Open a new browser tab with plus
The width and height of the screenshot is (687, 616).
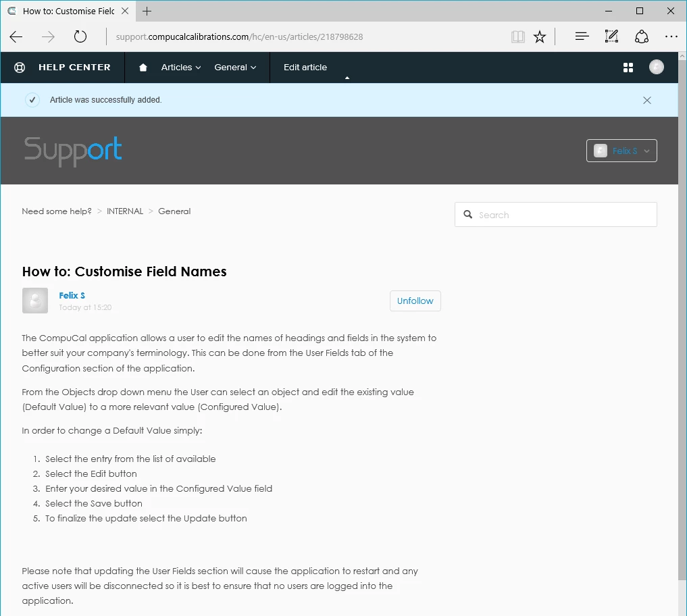coord(147,11)
